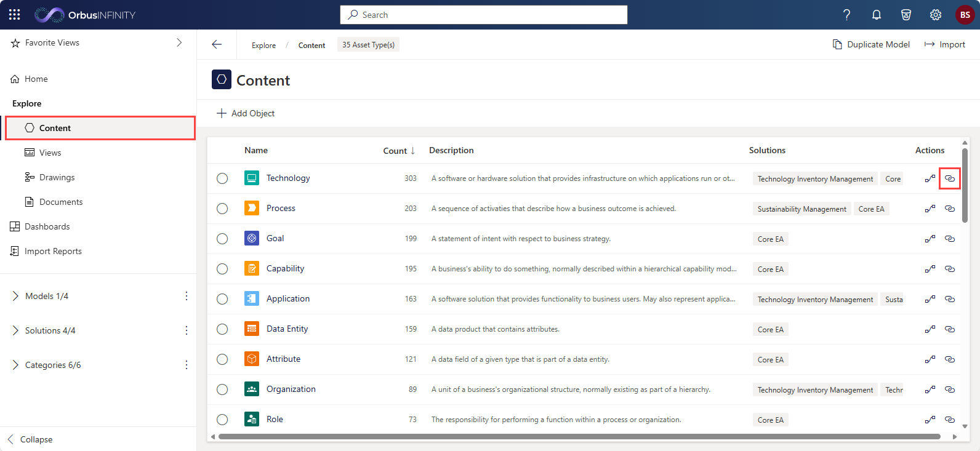Expand the Favorite Views chevron
This screenshot has height=451, width=980.
pyautogui.click(x=179, y=42)
